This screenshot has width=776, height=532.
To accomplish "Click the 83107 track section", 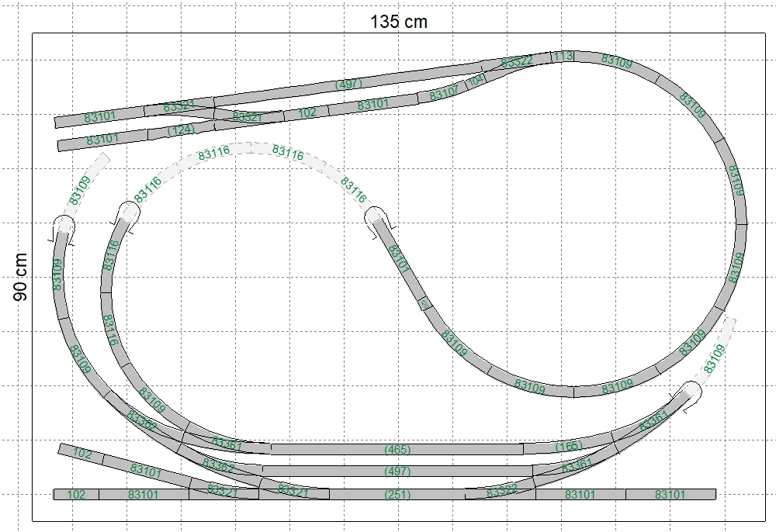I will click(x=444, y=94).
